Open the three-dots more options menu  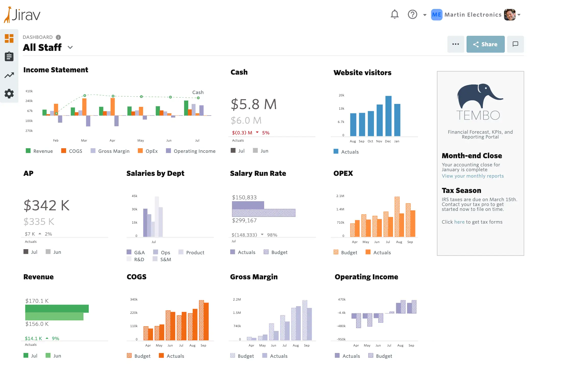(456, 44)
